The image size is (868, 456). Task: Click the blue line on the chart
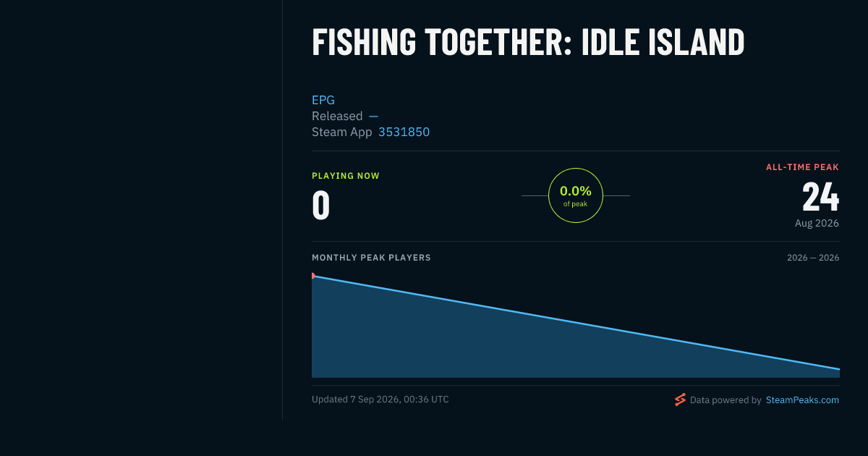[x=576, y=323]
